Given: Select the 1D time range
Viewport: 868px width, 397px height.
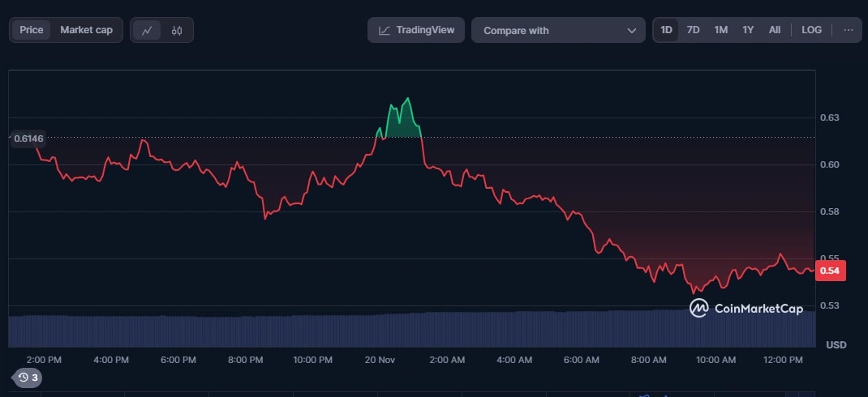Looking at the screenshot, I should point(666,30).
